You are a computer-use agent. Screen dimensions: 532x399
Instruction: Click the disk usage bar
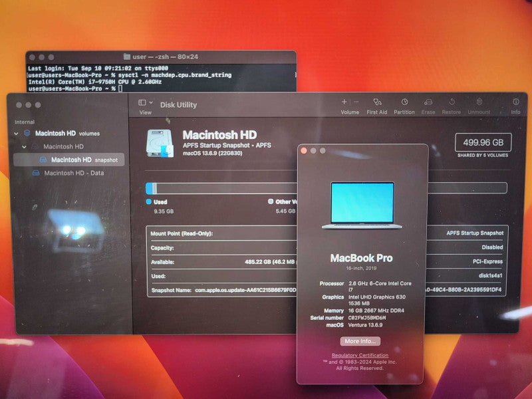[x=327, y=188]
